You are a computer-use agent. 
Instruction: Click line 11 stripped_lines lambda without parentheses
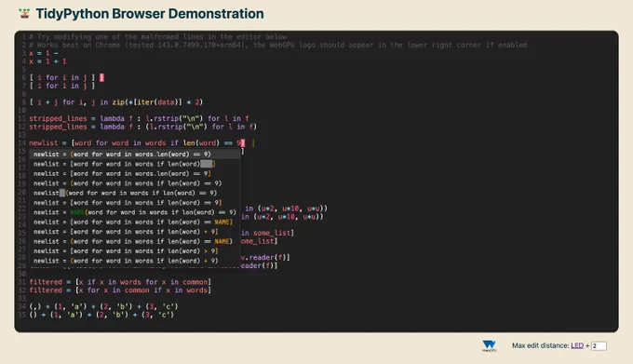click(x=139, y=118)
